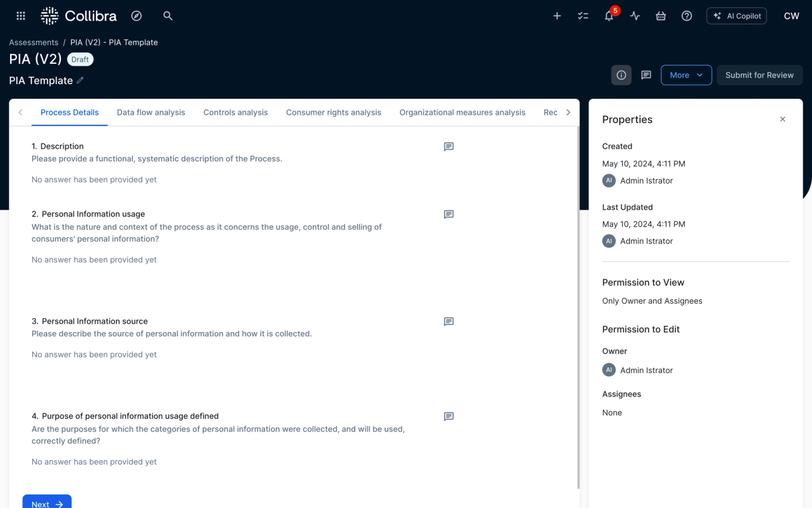
Task: Click the plus Create icon
Action: point(557,16)
